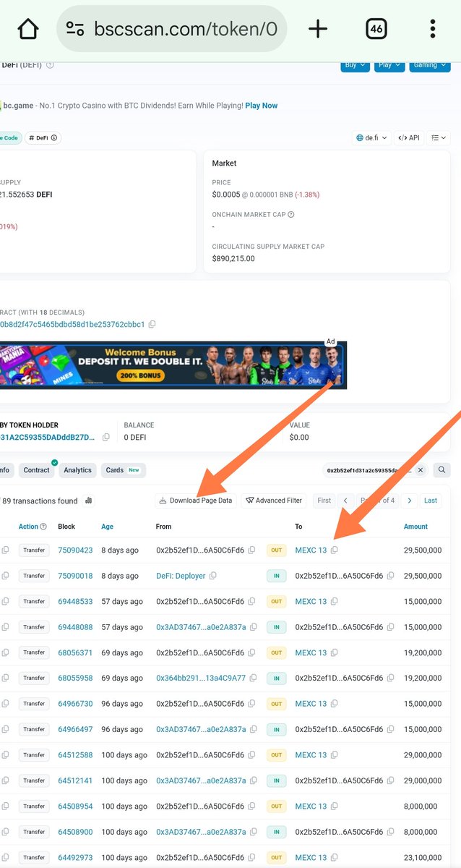Copy MEXC 13 address in block 64512588 row

coord(334,755)
